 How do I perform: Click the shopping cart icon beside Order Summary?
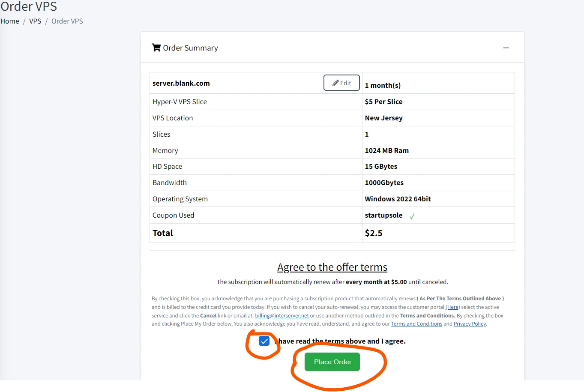[x=156, y=48]
